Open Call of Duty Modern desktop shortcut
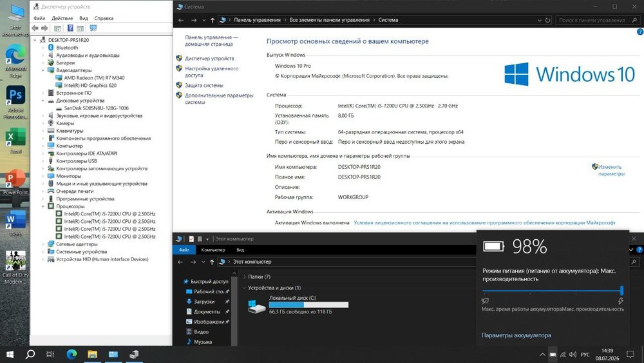The height and width of the screenshot is (363, 644). [x=15, y=267]
